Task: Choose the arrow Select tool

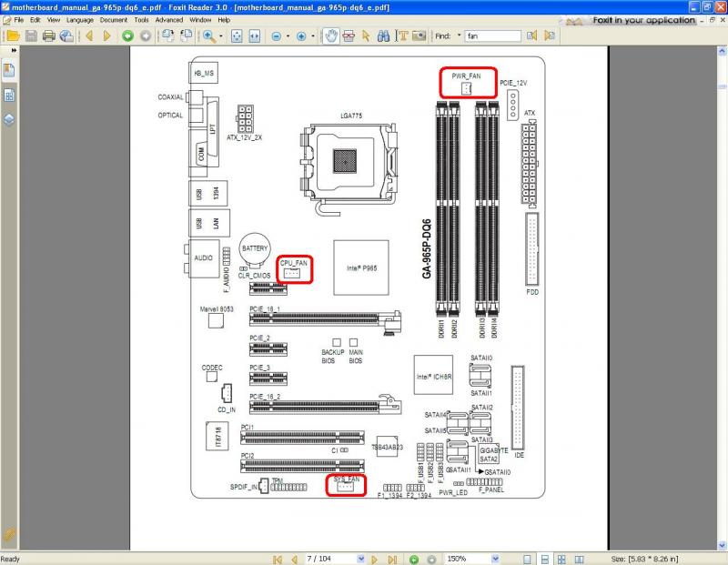Action: pos(366,35)
